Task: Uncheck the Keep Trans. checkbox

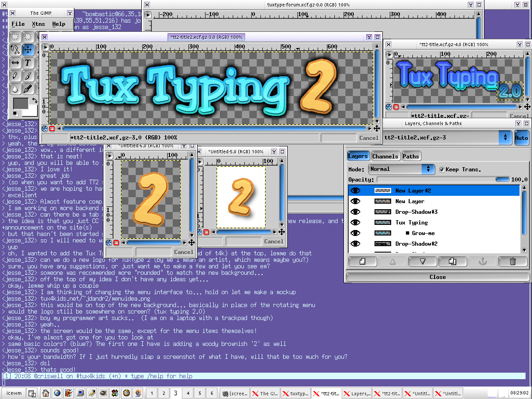Action: [442, 169]
